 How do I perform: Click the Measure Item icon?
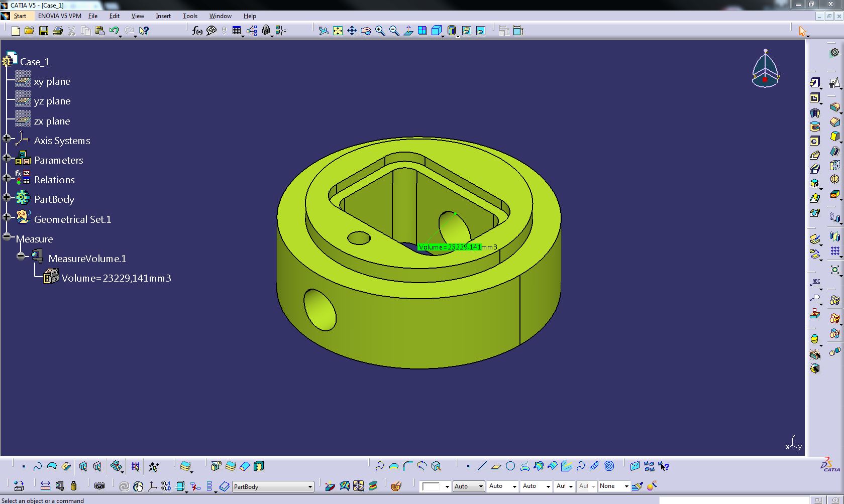pos(60,486)
